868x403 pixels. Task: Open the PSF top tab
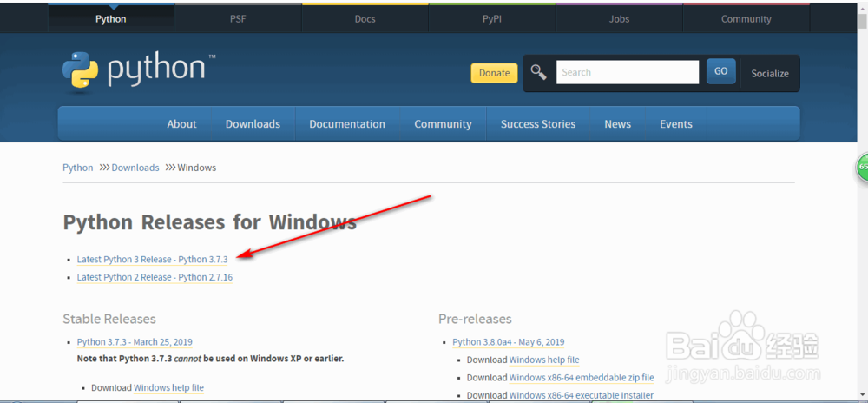(238, 19)
